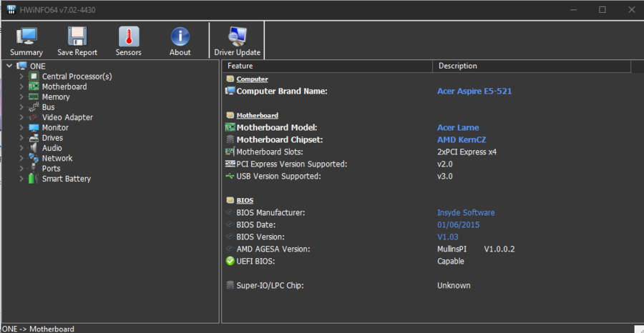Screen dimensions: 644x333
Task: Expand the Monitor node arrow
Action: coord(21,127)
